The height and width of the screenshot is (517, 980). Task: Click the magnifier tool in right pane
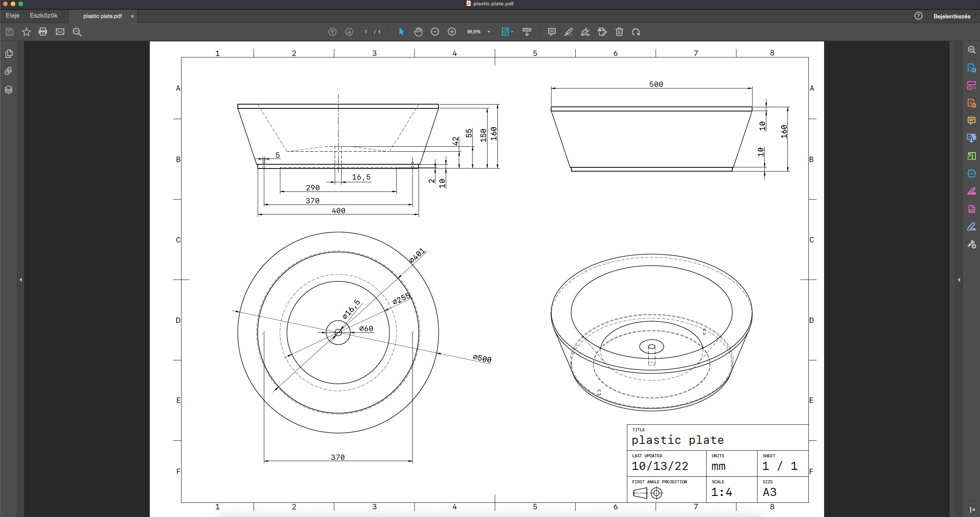(x=972, y=50)
